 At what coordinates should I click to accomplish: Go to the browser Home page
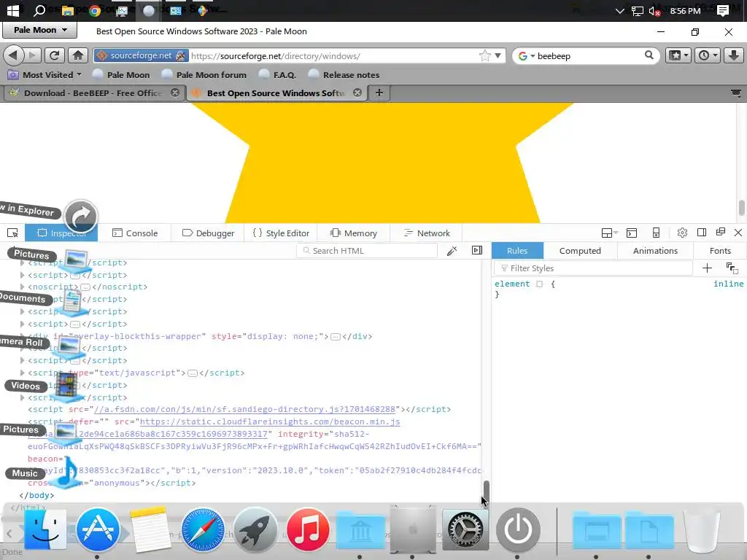78,55
